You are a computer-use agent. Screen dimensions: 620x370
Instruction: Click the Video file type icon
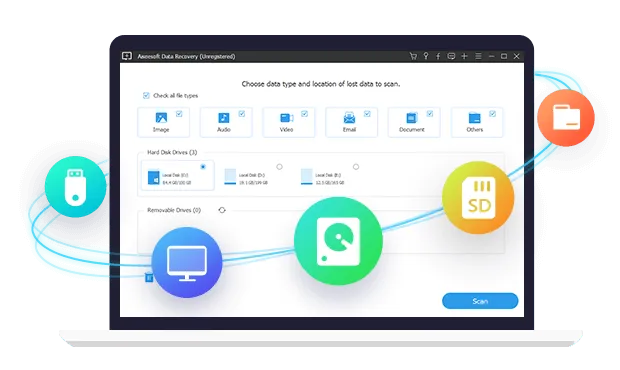pyautogui.click(x=287, y=118)
